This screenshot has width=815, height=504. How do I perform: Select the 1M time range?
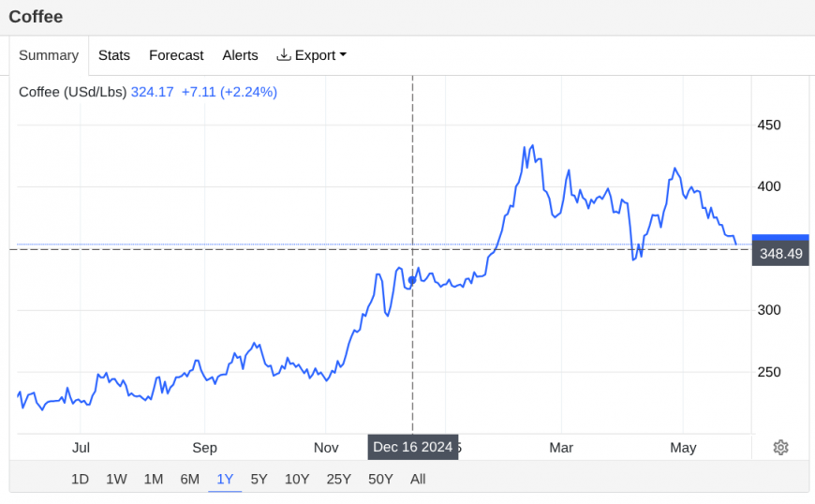154,479
